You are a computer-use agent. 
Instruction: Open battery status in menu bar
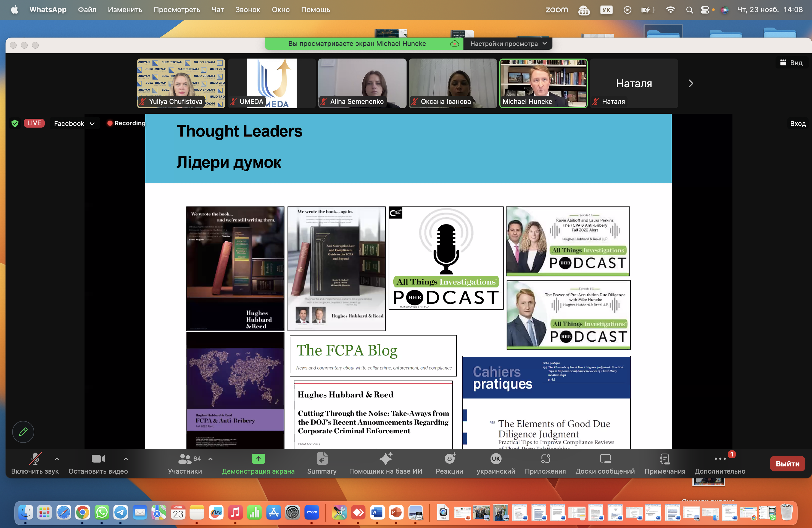648,10
